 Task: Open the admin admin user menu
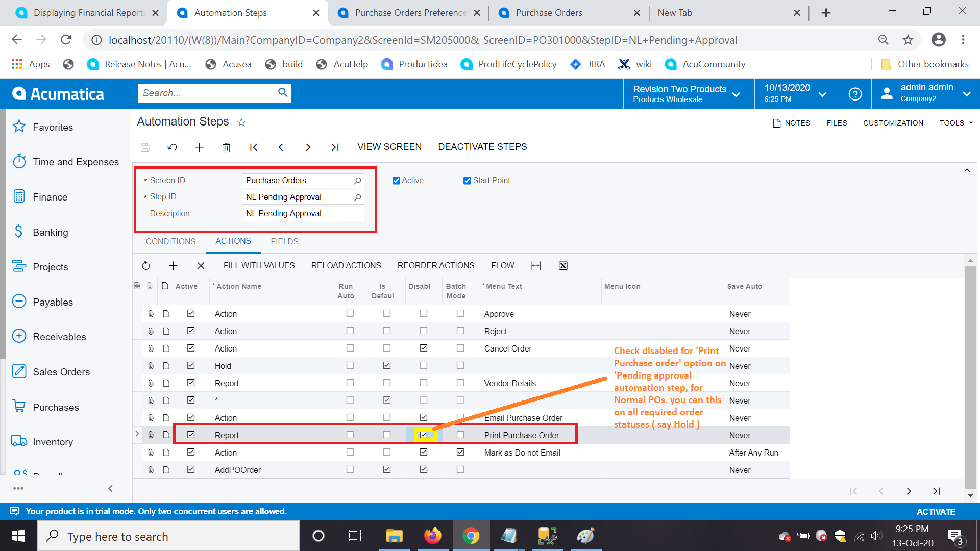(925, 94)
